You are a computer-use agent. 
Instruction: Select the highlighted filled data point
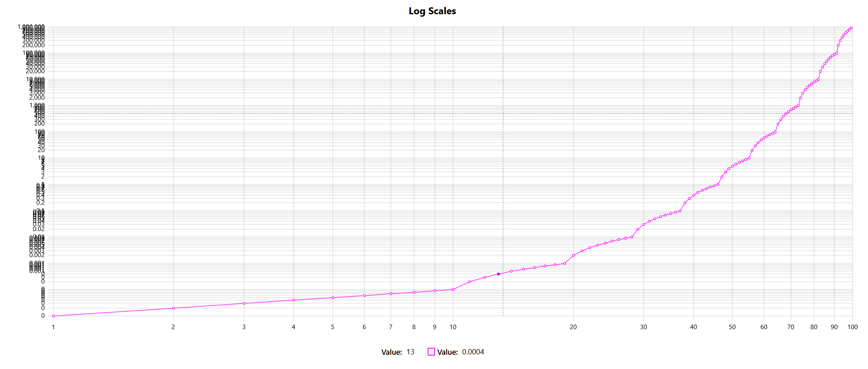[x=498, y=274]
